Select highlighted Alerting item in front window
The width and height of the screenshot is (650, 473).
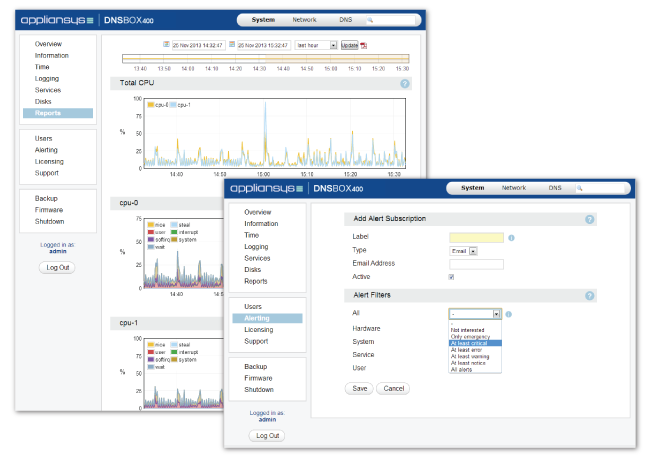click(267, 318)
